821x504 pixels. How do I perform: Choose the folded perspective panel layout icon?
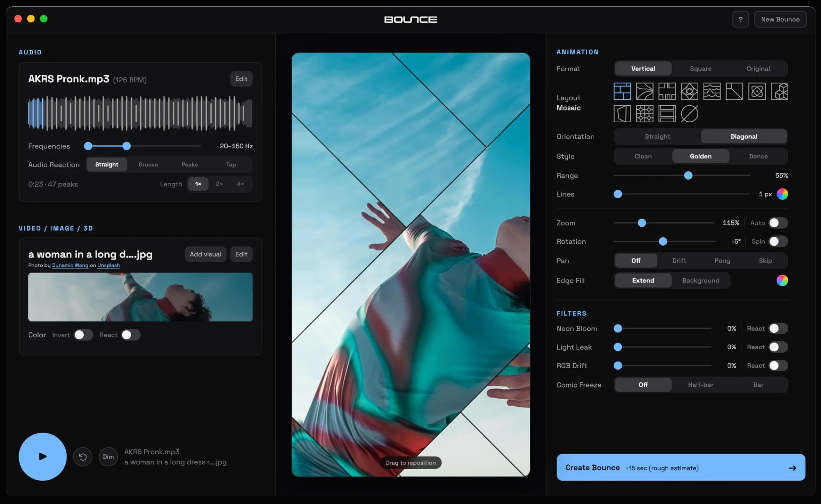click(x=622, y=114)
